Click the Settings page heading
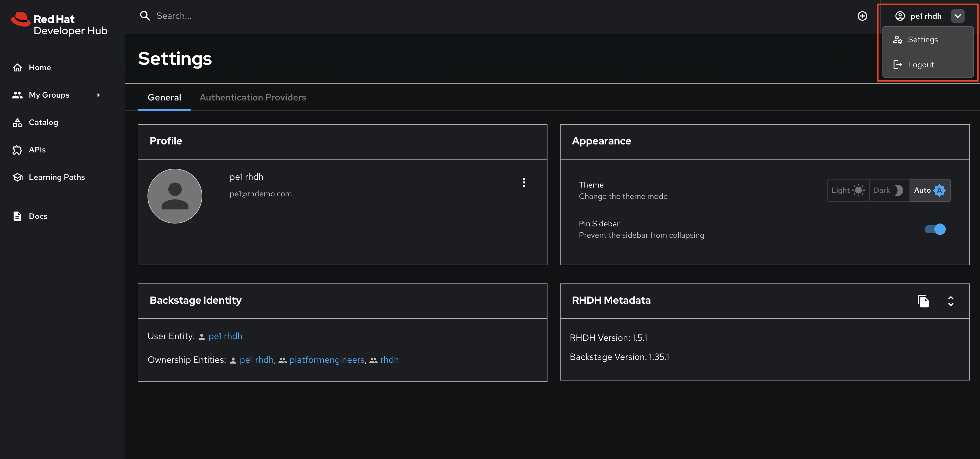 click(175, 59)
